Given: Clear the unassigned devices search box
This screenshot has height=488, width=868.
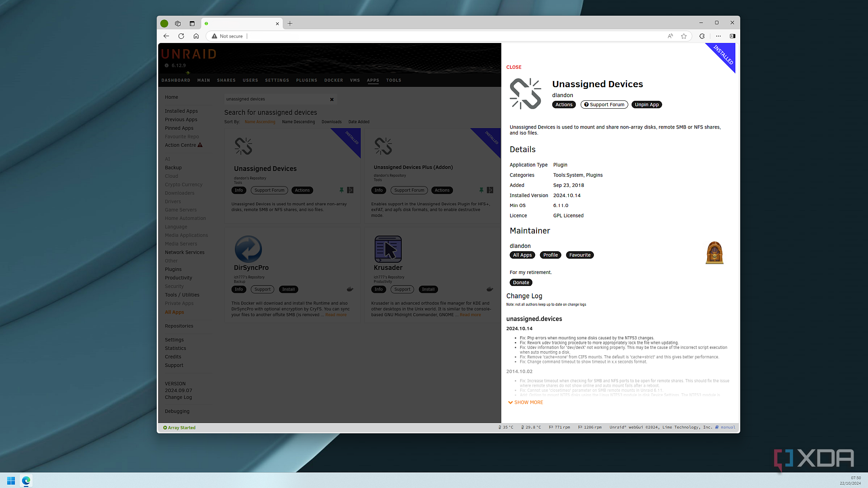Looking at the screenshot, I should 331,99.
